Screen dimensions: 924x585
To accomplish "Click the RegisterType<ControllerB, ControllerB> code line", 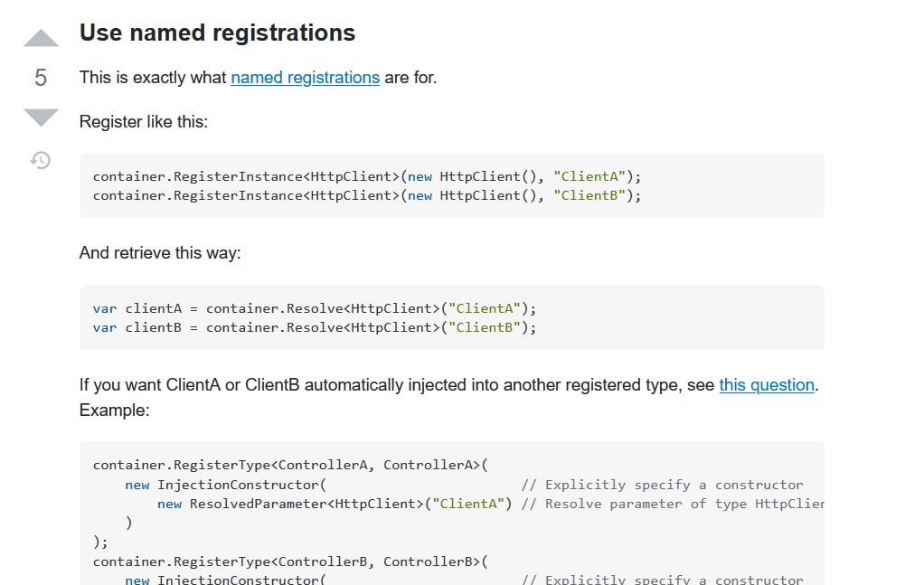I will click(290, 562).
